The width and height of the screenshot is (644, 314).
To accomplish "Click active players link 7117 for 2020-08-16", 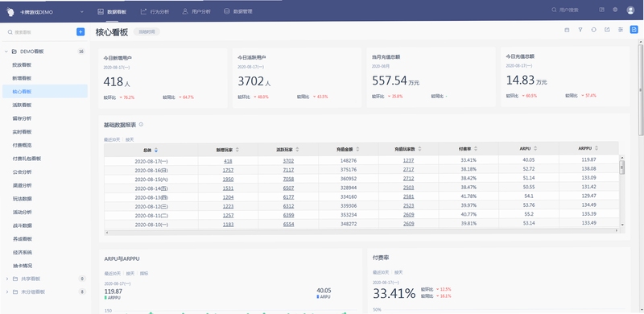I will point(288,170).
